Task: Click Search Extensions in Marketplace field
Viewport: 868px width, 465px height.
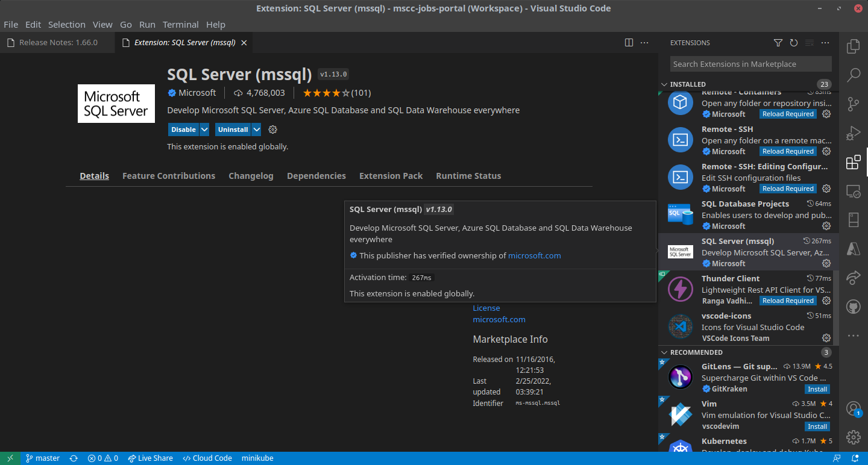Action: click(750, 64)
